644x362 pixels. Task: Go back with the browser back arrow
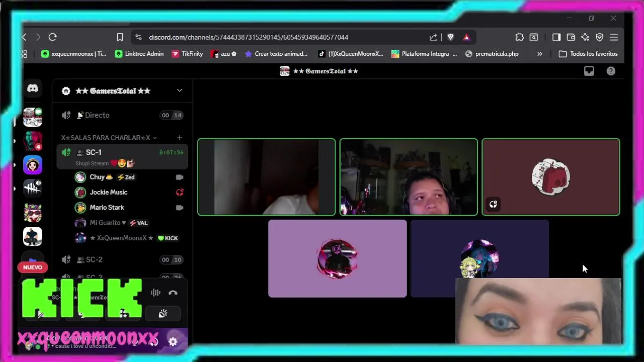24,37
